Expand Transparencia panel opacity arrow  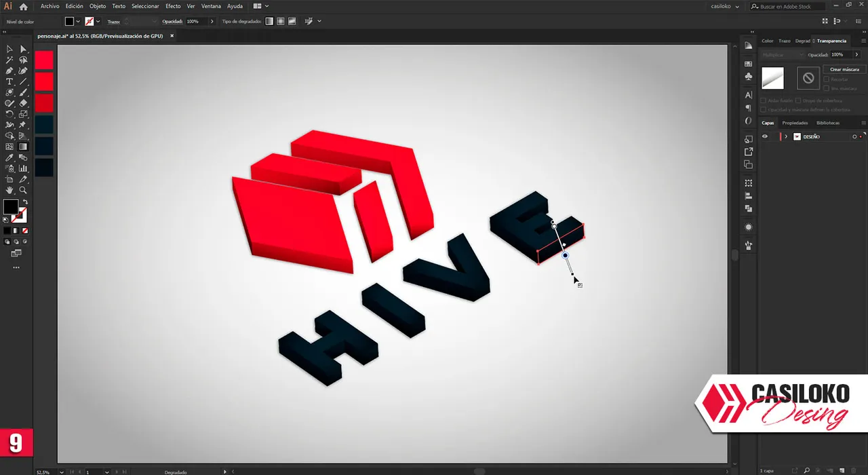(x=856, y=54)
